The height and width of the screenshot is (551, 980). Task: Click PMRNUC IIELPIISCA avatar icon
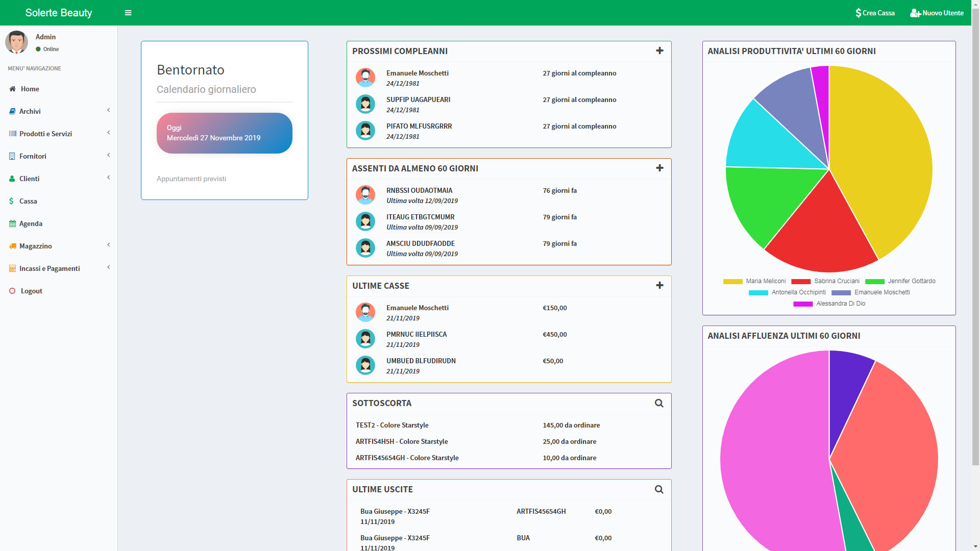coord(365,339)
